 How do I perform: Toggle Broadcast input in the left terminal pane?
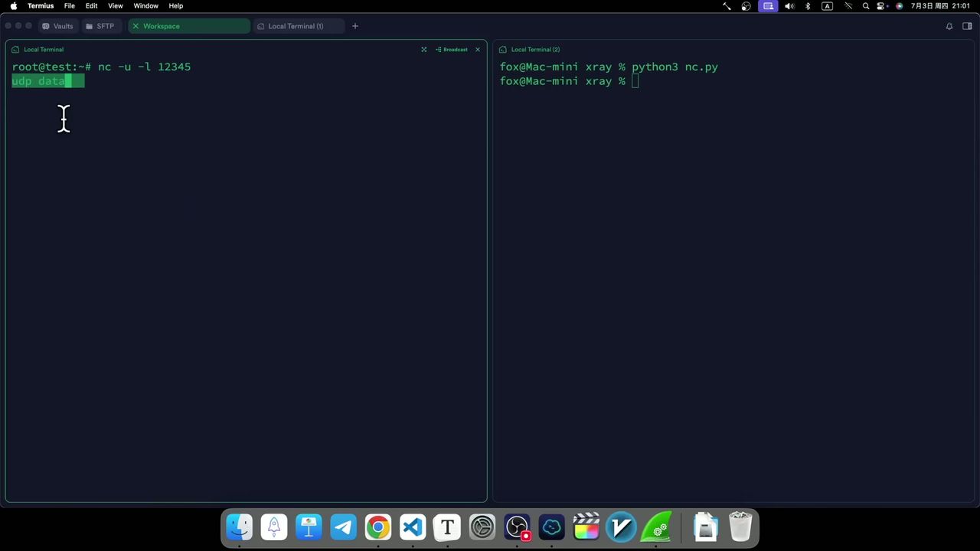[x=452, y=50]
